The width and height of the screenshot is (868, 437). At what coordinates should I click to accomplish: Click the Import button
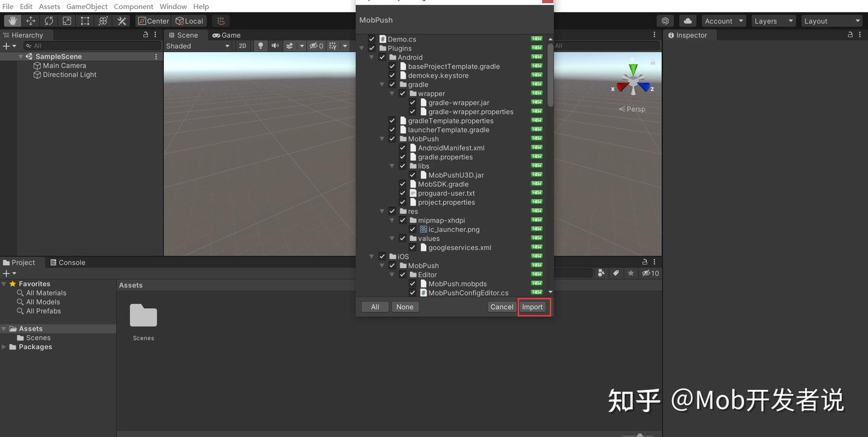[532, 307]
